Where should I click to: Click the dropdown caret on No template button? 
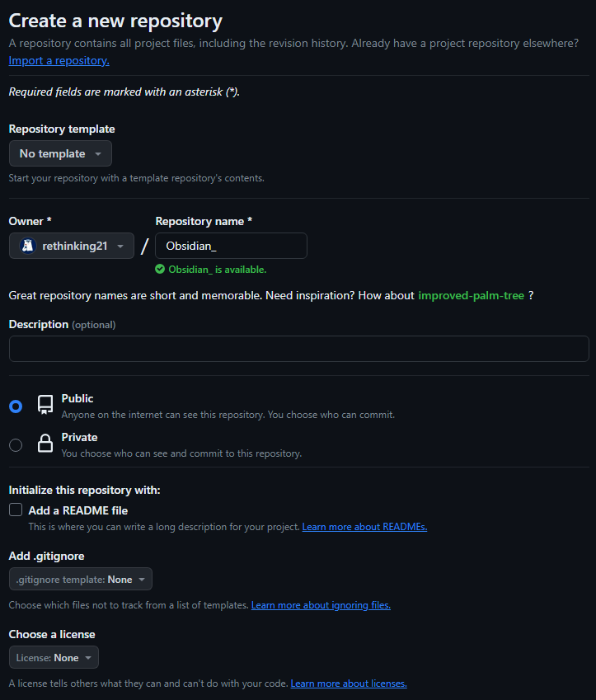(x=98, y=153)
